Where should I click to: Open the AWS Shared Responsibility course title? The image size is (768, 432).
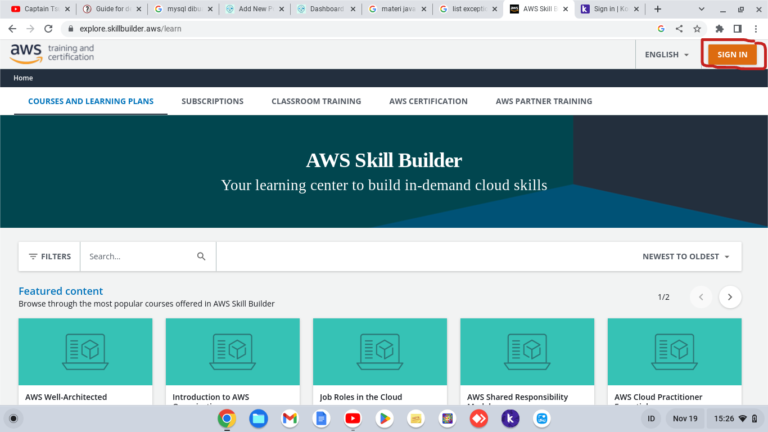(517, 397)
